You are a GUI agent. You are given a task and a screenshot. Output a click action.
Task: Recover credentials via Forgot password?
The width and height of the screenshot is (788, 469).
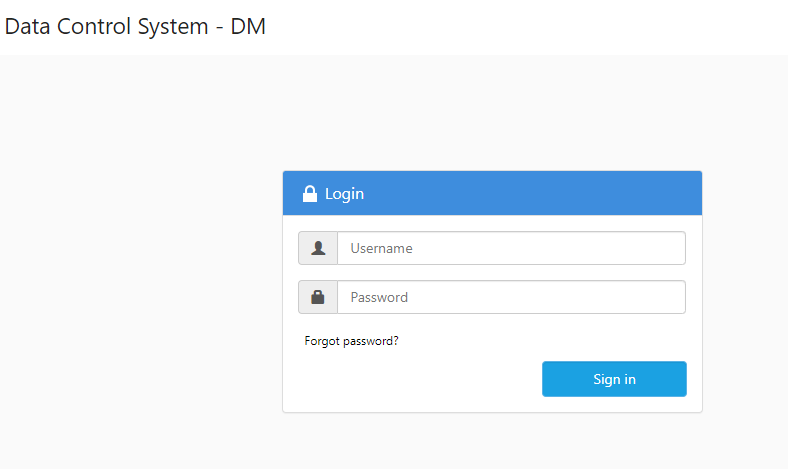(x=351, y=341)
